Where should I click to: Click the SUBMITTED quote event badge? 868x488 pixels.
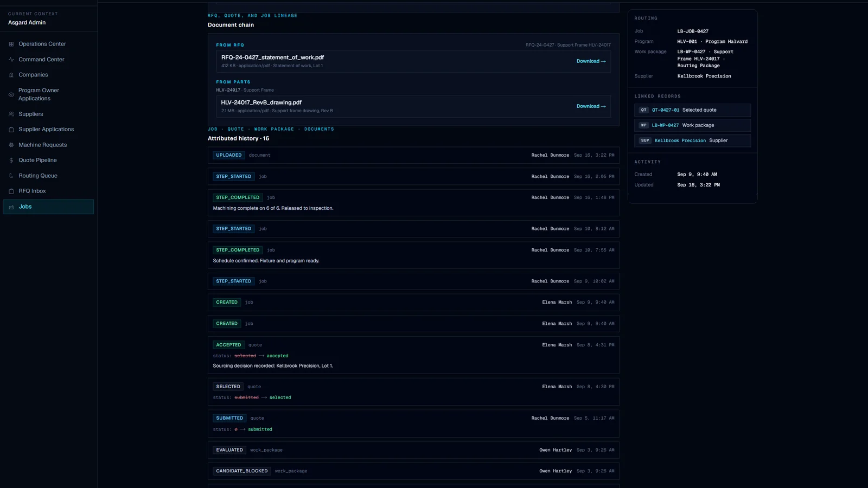coord(230,418)
